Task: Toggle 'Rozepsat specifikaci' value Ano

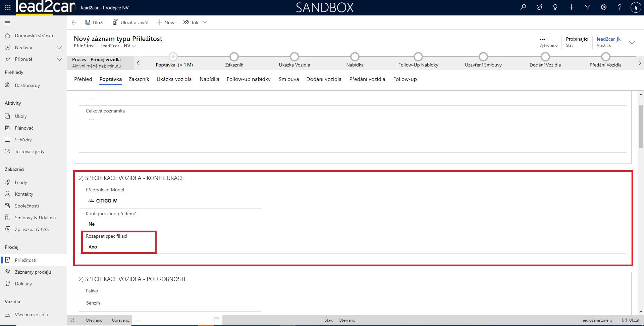Action: [93, 247]
